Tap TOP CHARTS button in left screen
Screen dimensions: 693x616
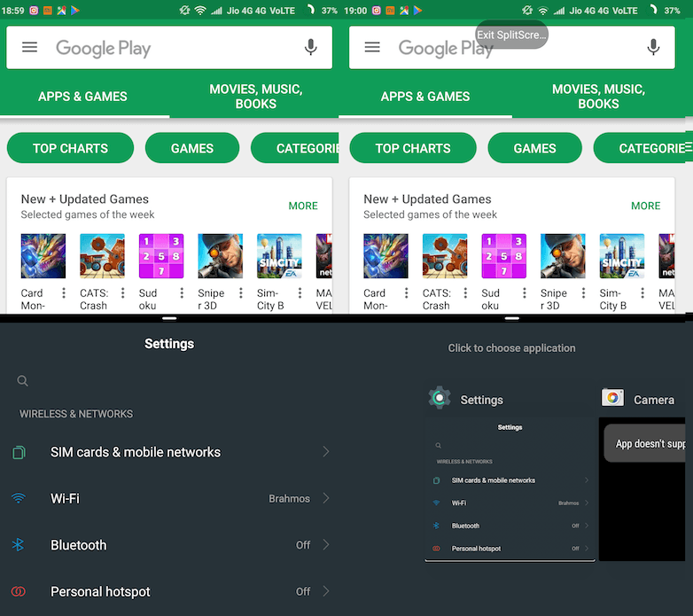point(70,148)
